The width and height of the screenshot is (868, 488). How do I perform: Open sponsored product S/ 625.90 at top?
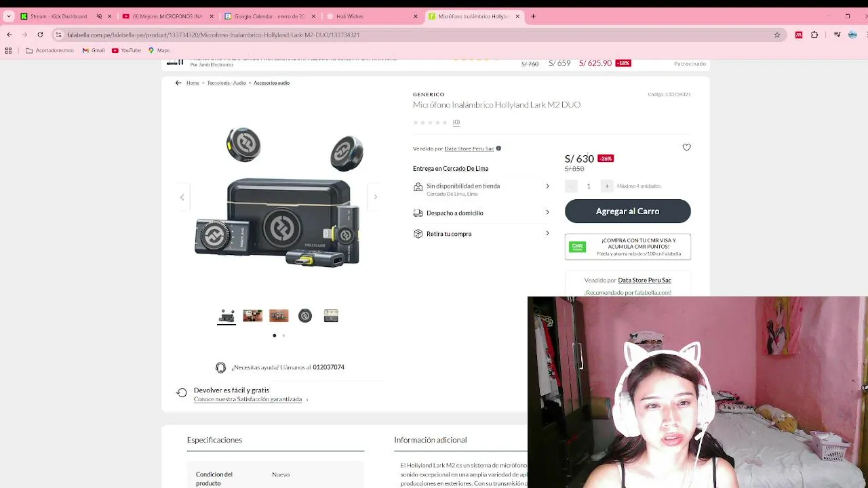click(595, 63)
